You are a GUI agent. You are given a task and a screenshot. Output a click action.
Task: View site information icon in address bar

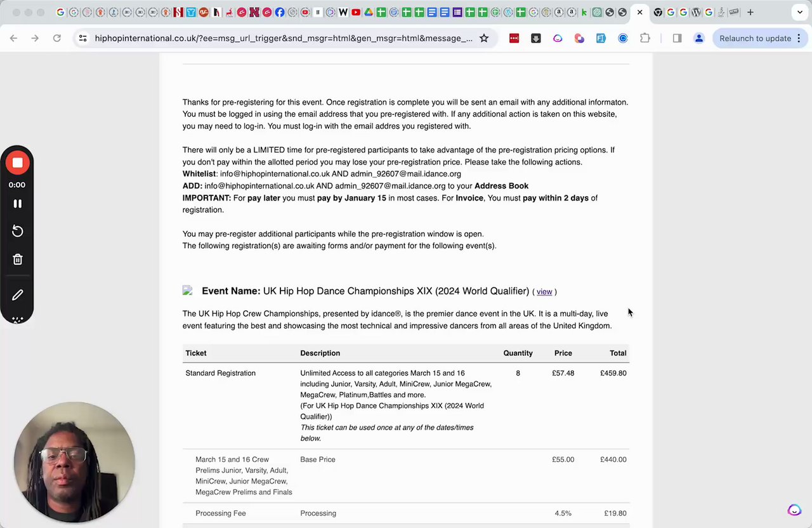[82, 38]
